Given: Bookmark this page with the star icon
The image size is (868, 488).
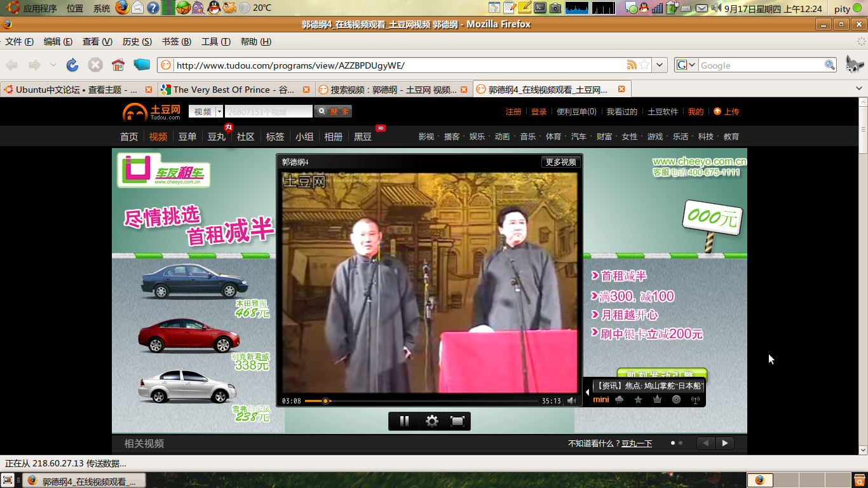Looking at the screenshot, I should [644, 65].
